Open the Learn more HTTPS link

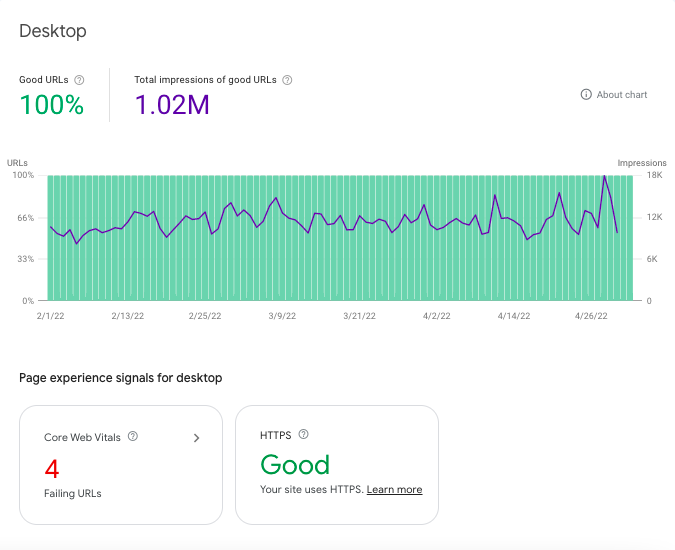(394, 490)
